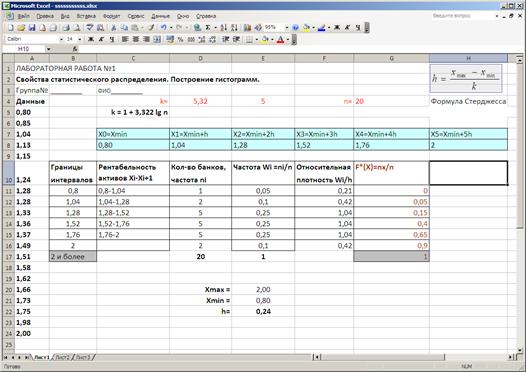Screen dimensions: 526x372
Task: Toggle Align Right formatting
Action: click(147, 39)
